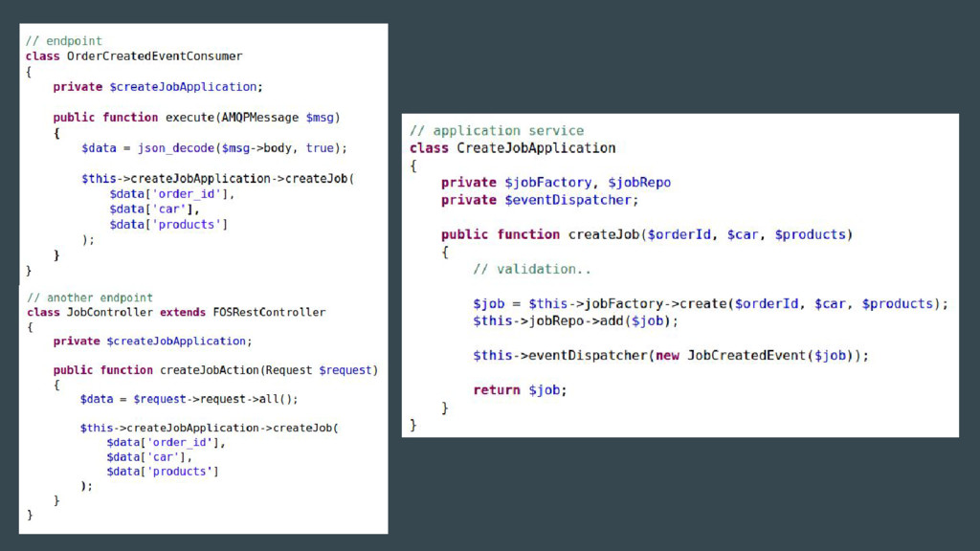This screenshot has height=551, width=980.
Task: Click $data['order_id'] in createJobAction
Action: click(x=166, y=442)
